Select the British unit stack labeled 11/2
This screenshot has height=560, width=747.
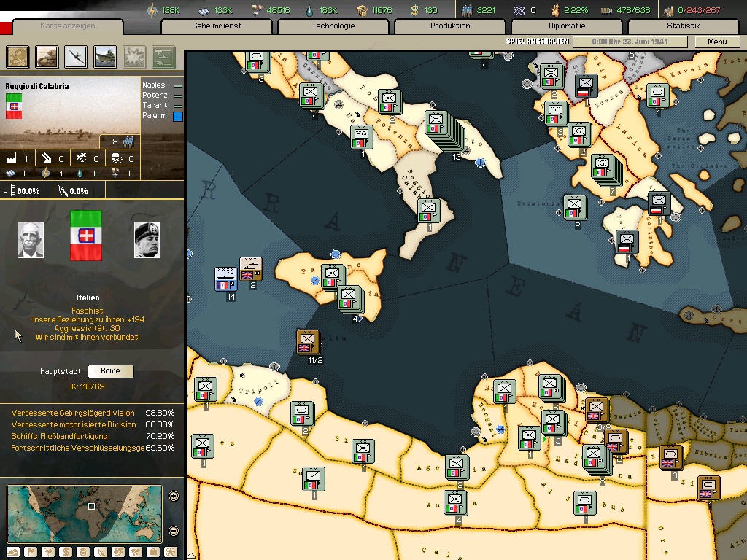tap(307, 343)
